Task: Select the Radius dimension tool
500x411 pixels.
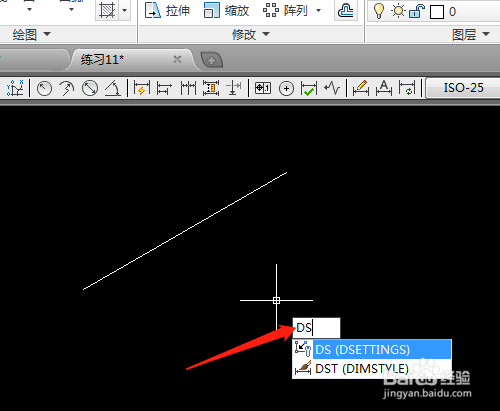Action: coord(44,88)
